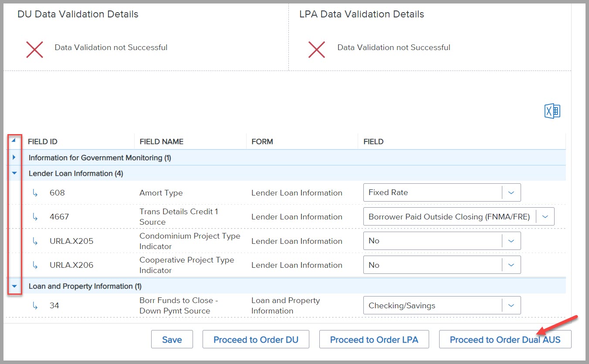Open the Trans Details Credit 1 Source dropdown
Screen dimensions: 589x364
(545, 217)
